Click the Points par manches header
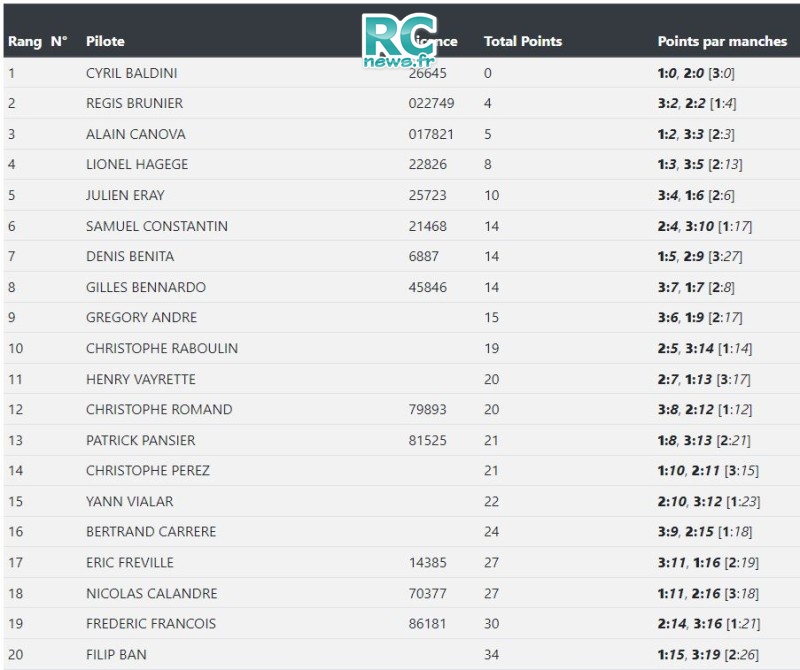Screen dimensions: 800x670 point(722,41)
